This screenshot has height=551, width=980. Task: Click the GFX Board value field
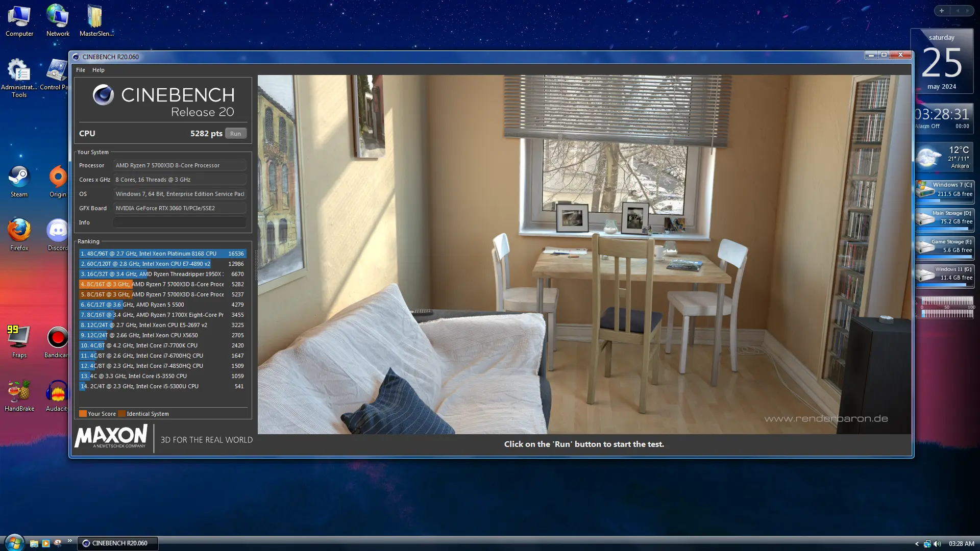click(x=180, y=208)
